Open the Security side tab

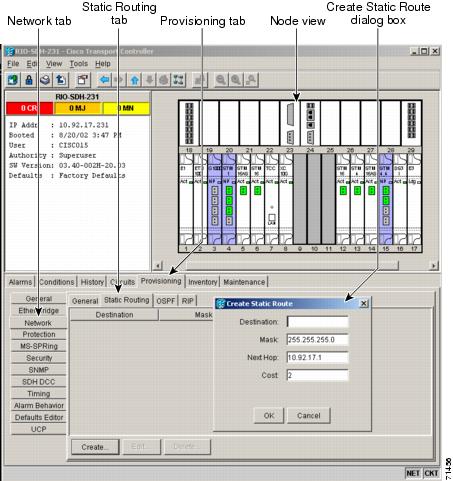point(39,358)
